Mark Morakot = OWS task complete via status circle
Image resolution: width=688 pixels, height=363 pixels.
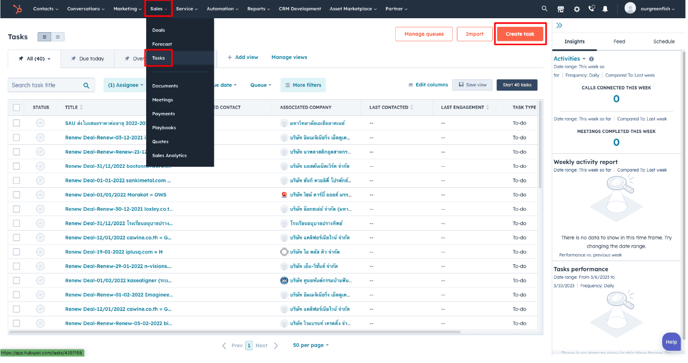tap(40, 195)
